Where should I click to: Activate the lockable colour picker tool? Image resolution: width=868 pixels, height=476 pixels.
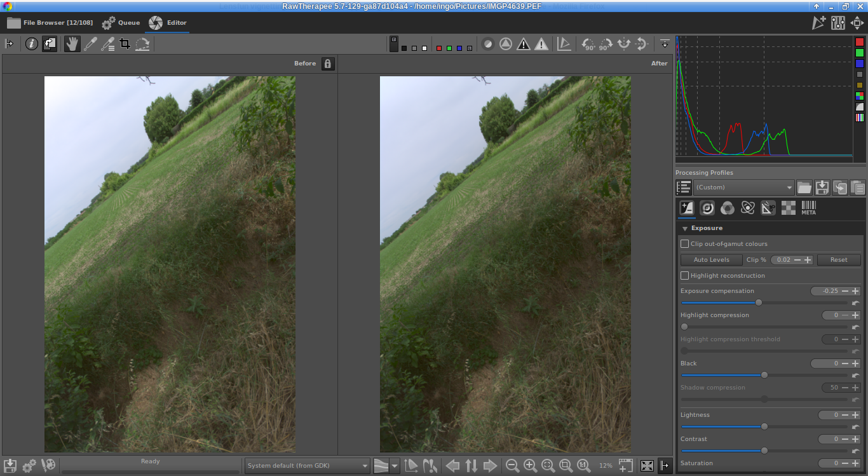pos(107,44)
